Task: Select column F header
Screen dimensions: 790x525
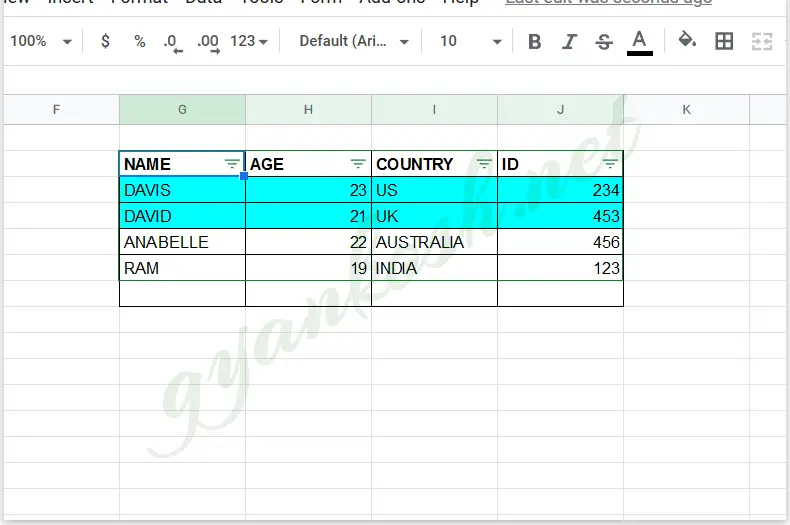Action: click(x=61, y=109)
